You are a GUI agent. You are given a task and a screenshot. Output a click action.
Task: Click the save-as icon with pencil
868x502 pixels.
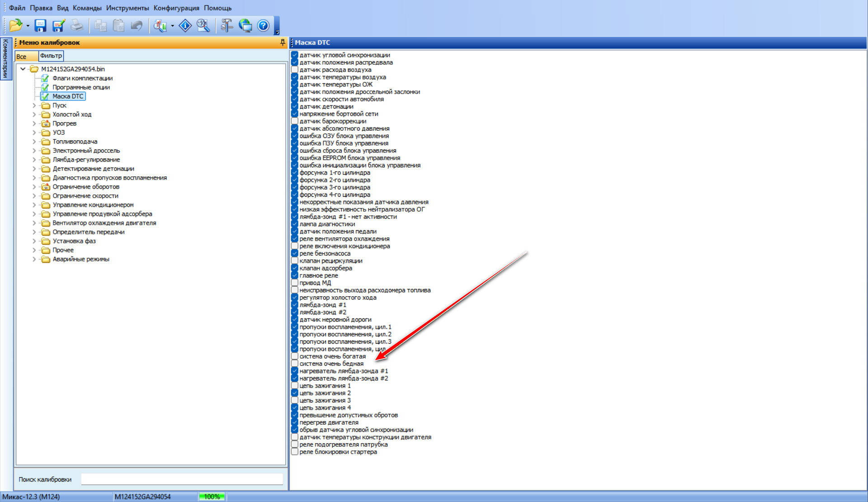(x=58, y=25)
